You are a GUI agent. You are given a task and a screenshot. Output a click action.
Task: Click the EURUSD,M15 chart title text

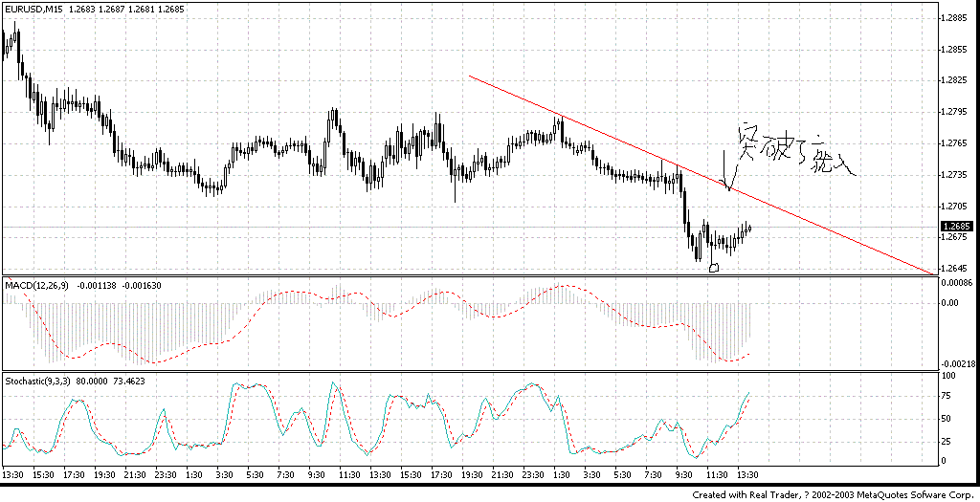click(32, 10)
